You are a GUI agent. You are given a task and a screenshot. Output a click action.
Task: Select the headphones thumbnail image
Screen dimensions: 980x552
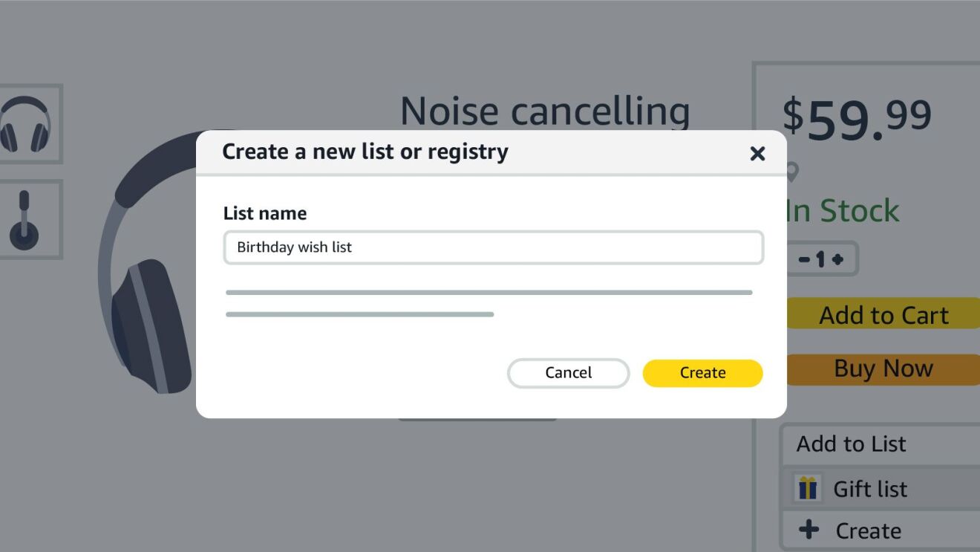pyautogui.click(x=25, y=123)
